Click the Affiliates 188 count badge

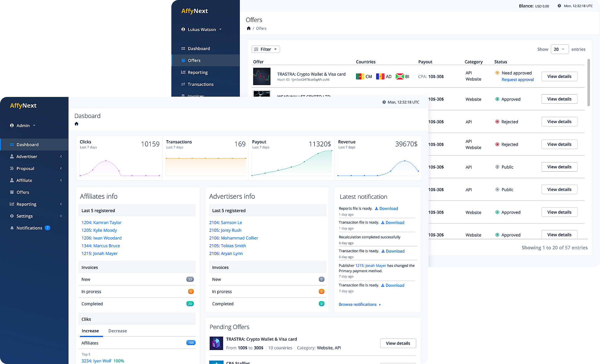(191, 343)
